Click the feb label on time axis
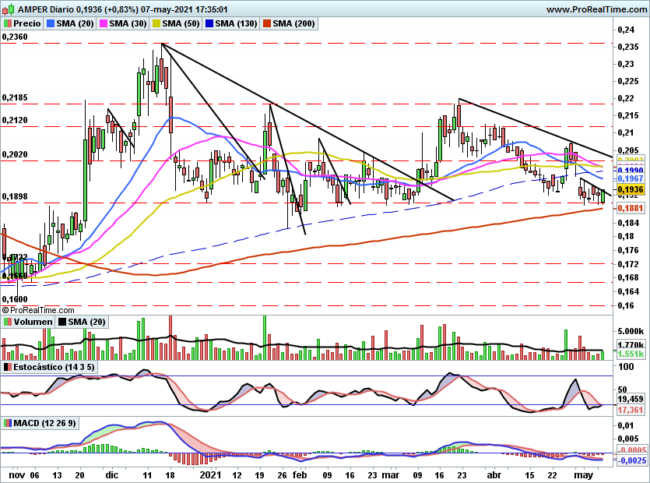This screenshot has width=650, height=483. pyautogui.click(x=299, y=475)
